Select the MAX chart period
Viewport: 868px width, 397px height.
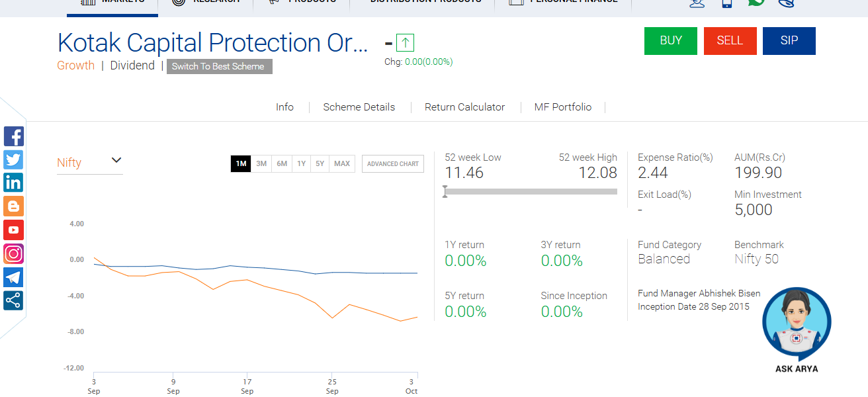pos(341,163)
